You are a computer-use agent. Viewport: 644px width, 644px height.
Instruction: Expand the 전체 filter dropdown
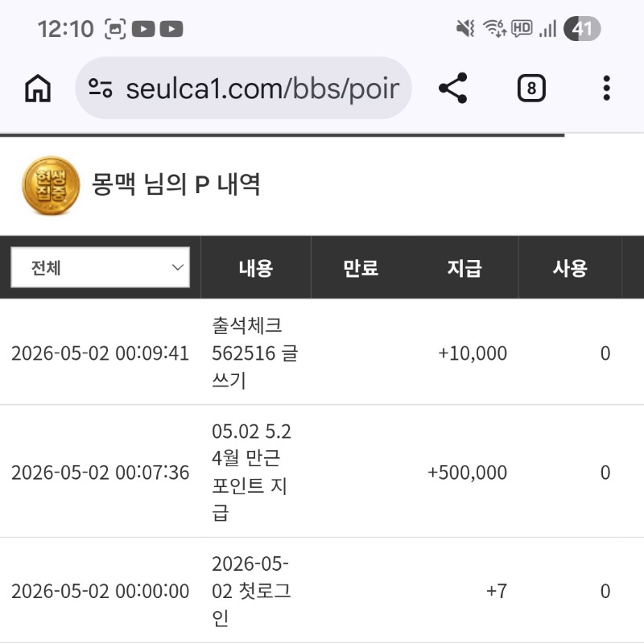(100, 267)
